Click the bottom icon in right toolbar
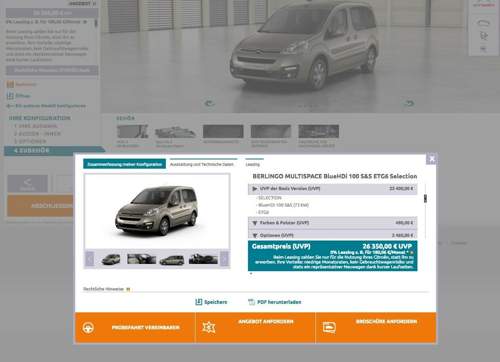Image resolution: width=500 pixels, height=362 pixels. [483, 49]
